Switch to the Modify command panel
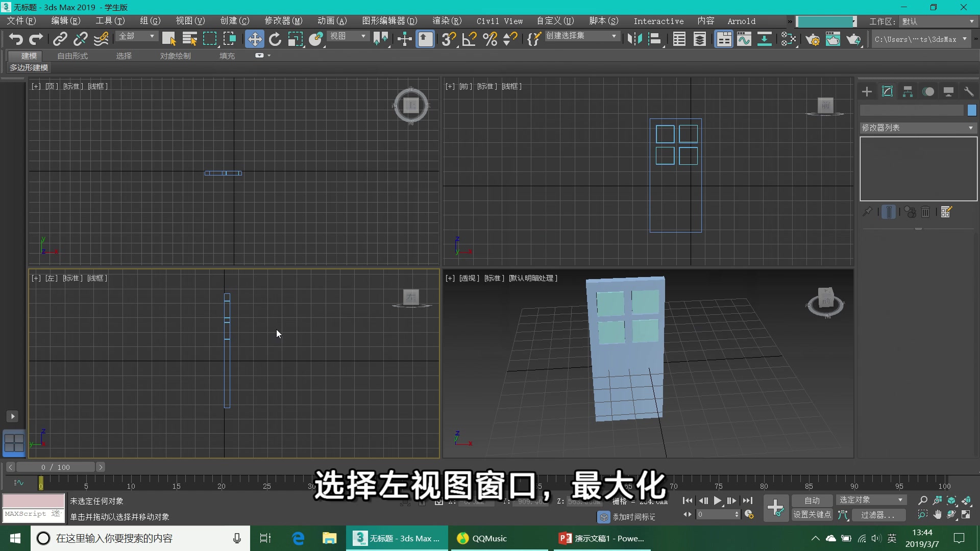This screenshot has height=551, width=980. click(887, 91)
